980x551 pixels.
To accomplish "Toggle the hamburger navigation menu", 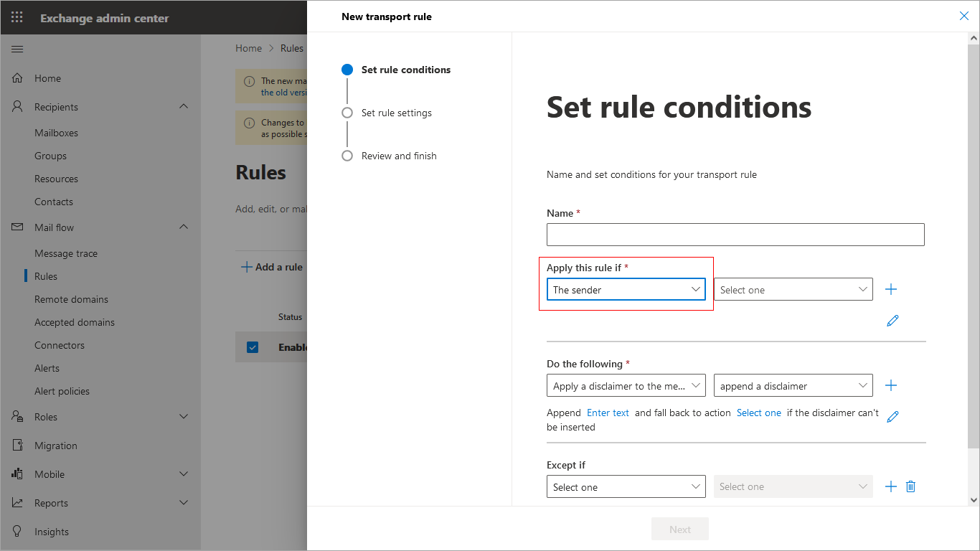I will tap(17, 49).
